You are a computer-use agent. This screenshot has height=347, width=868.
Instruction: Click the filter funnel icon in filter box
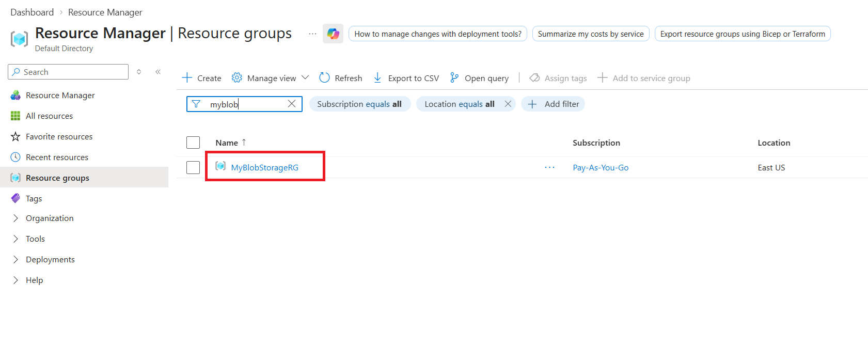pos(196,104)
